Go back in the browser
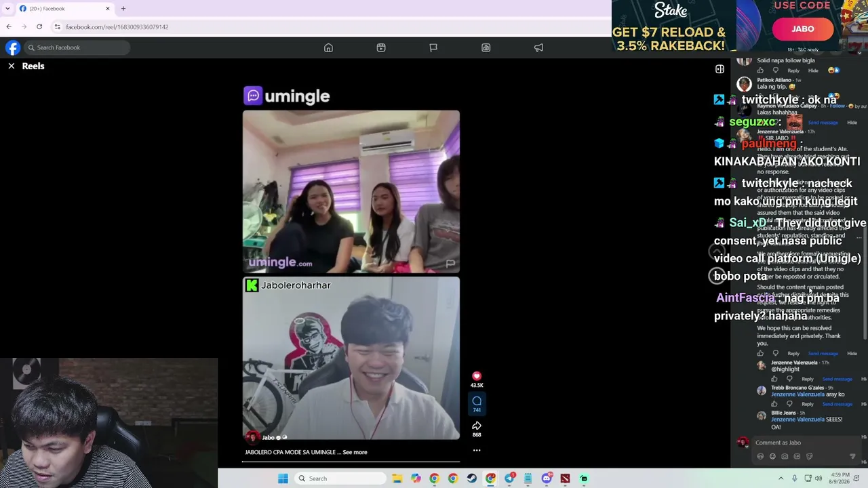This screenshot has height=488, width=868. pyautogui.click(x=9, y=27)
